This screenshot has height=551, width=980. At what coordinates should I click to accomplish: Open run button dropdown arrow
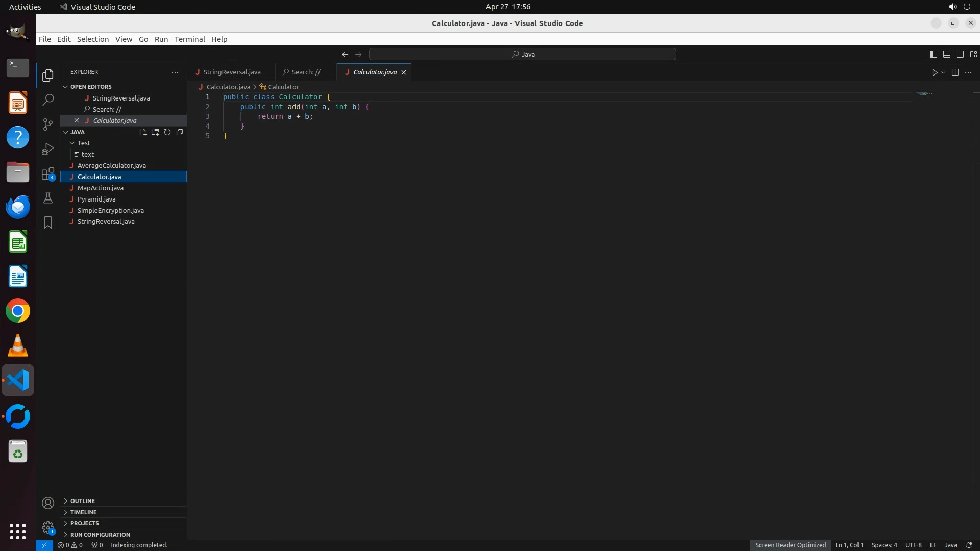pos(943,72)
